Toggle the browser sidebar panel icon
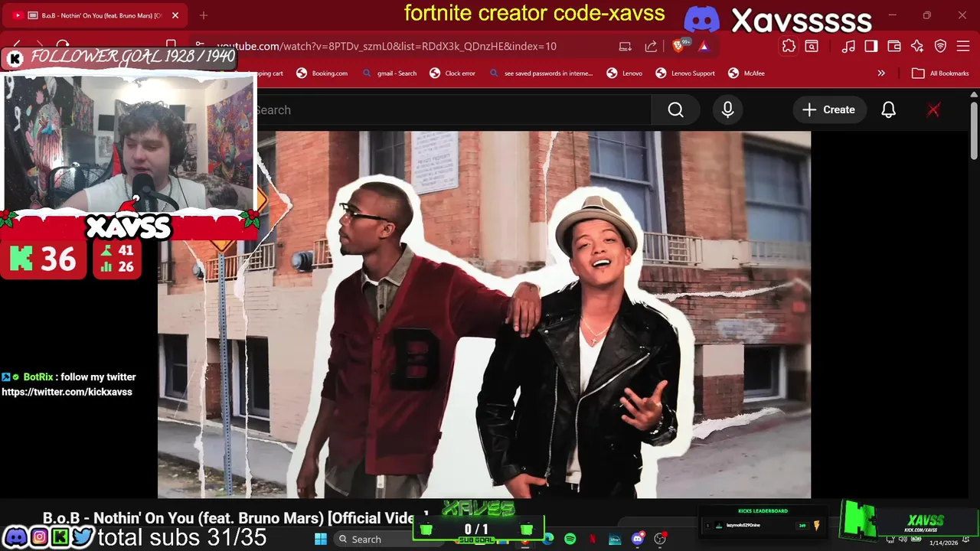Screen dimensions: 980x551 (871, 46)
